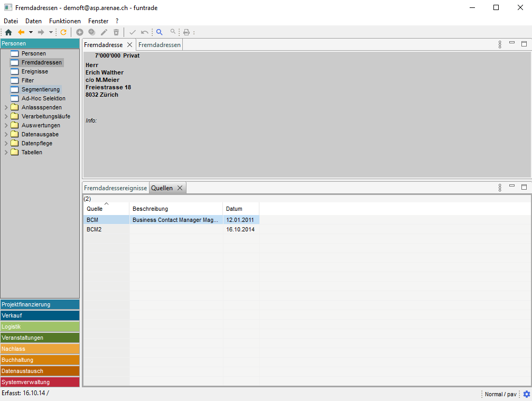
Task: Click the pencil edit icon
Action: tap(104, 32)
